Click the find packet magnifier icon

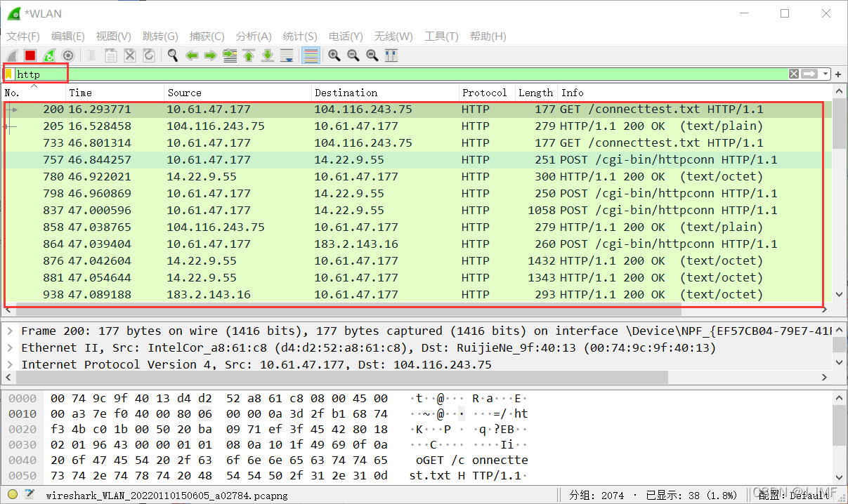[x=172, y=55]
